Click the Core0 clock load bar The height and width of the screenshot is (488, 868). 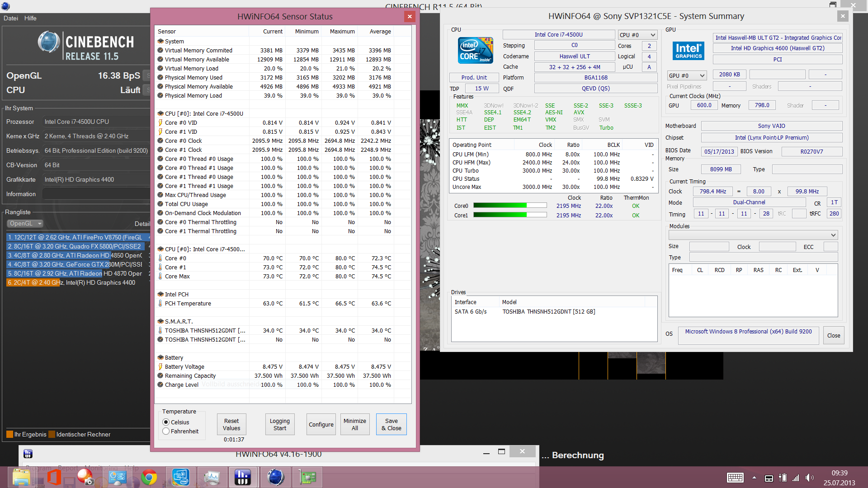tap(510, 206)
